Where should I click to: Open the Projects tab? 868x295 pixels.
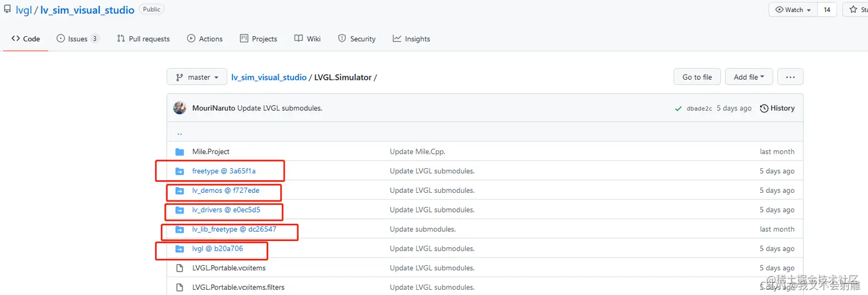tap(258, 39)
